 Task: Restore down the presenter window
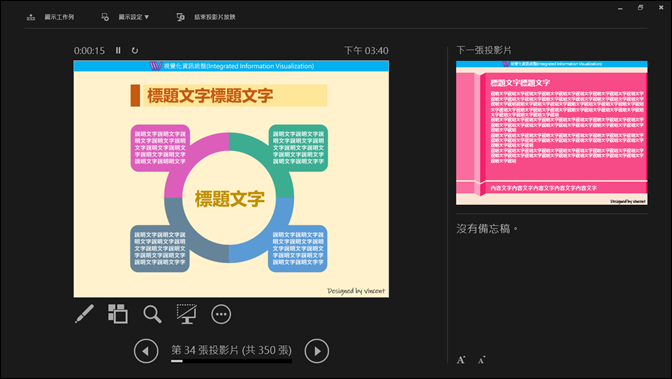click(640, 8)
